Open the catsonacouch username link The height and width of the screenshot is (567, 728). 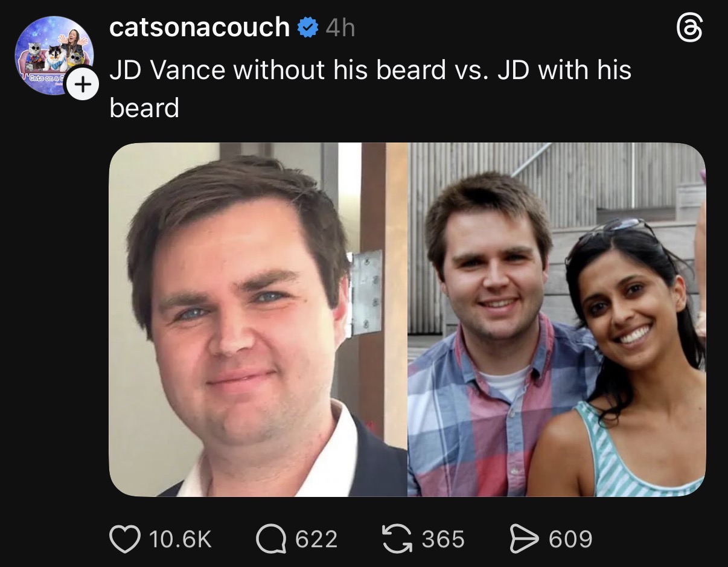point(199,27)
